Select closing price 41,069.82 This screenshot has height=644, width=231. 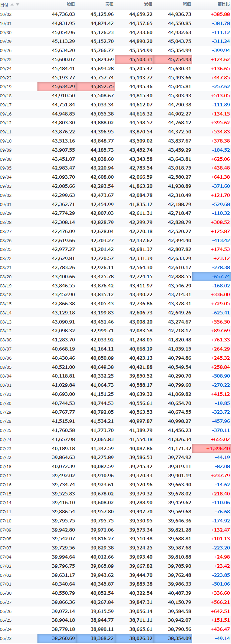coord(180,394)
